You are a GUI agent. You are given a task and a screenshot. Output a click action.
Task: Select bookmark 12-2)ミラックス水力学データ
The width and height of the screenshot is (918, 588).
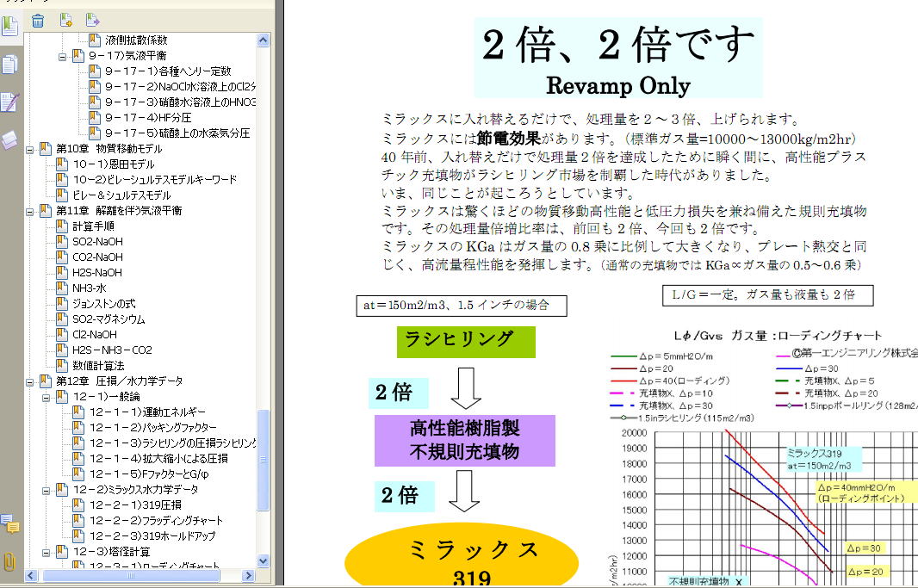coord(135,489)
